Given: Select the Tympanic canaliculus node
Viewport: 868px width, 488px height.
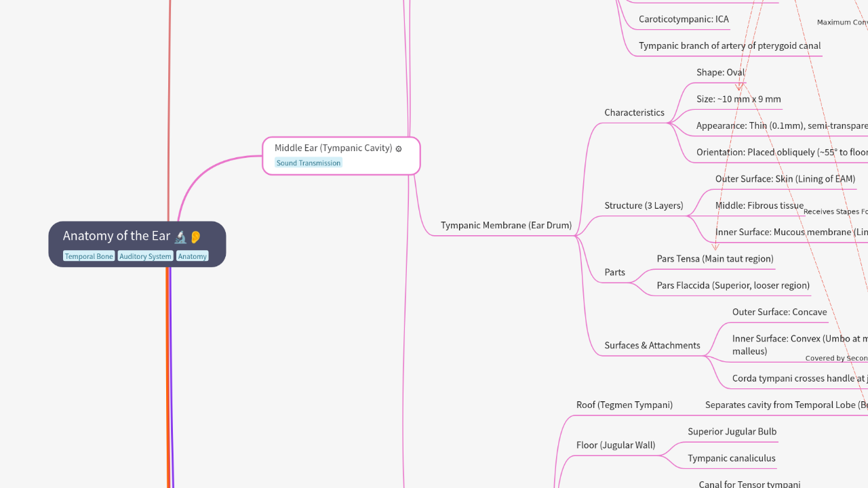Looking at the screenshot, I should [x=731, y=458].
